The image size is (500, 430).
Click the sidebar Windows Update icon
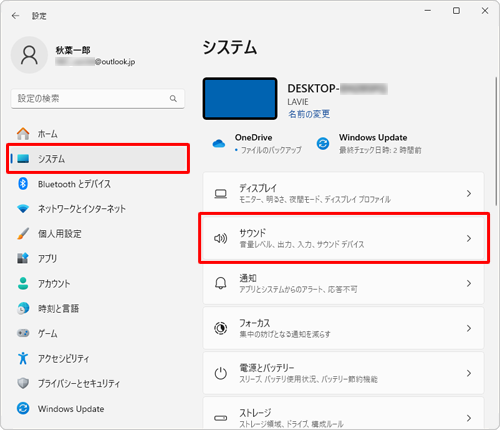[x=23, y=408]
